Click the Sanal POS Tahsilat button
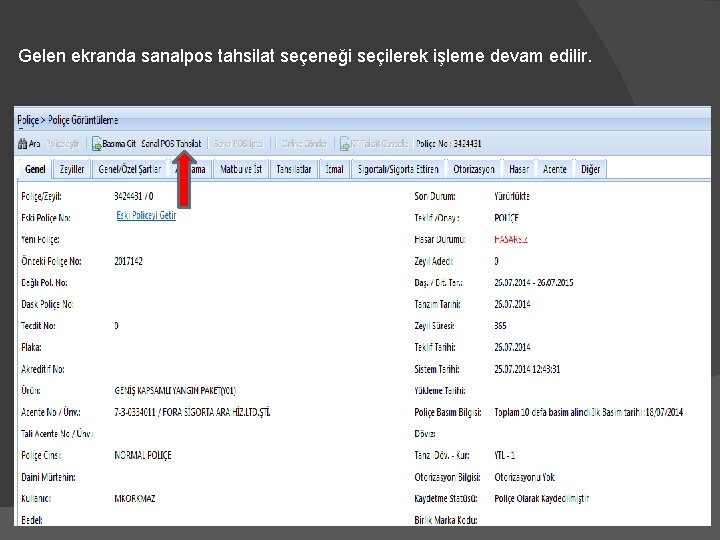 click(171, 144)
